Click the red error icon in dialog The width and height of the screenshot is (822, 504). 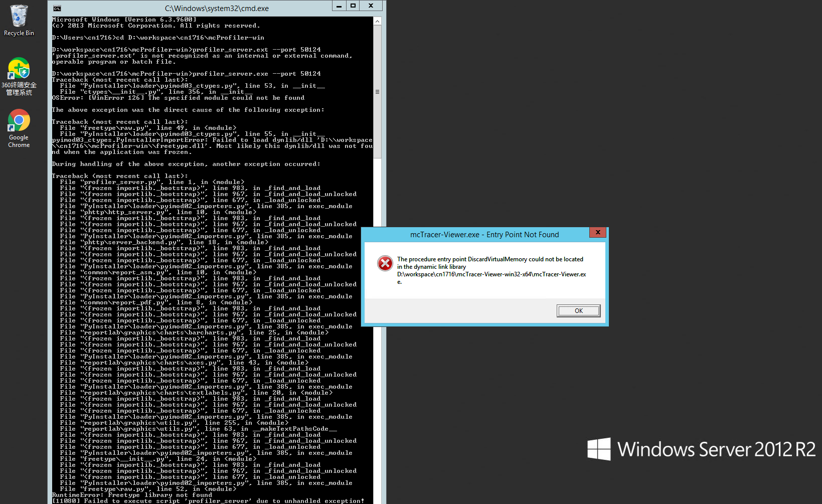[385, 263]
